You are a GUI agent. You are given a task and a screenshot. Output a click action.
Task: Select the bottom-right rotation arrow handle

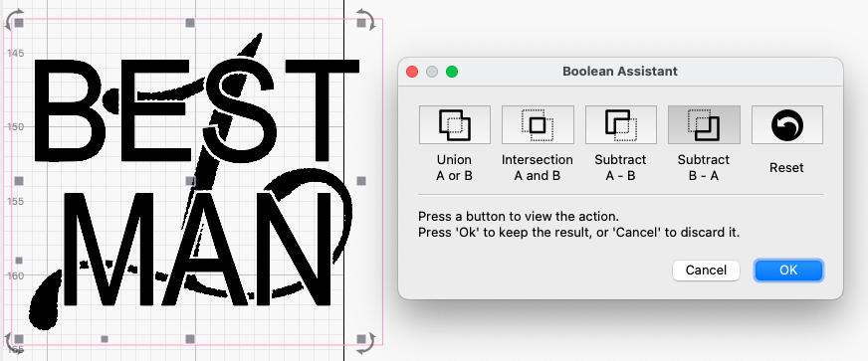(365, 343)
